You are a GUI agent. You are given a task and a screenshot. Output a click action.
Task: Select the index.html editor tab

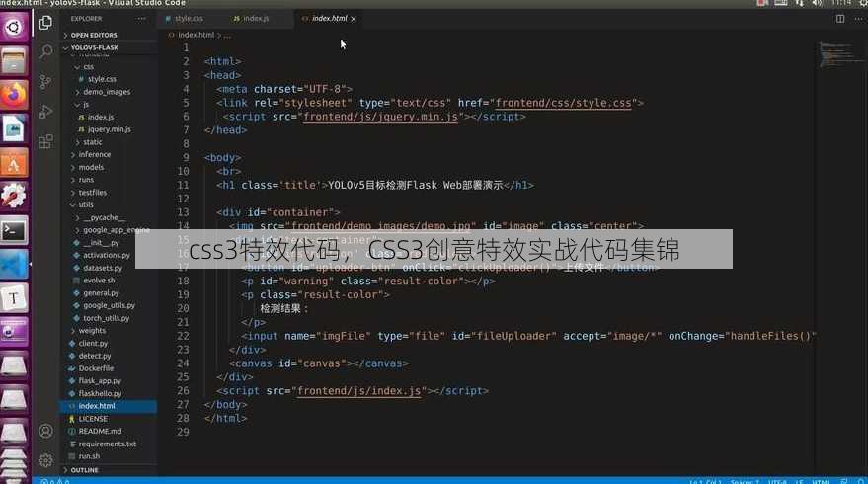[x=330, y=19]
